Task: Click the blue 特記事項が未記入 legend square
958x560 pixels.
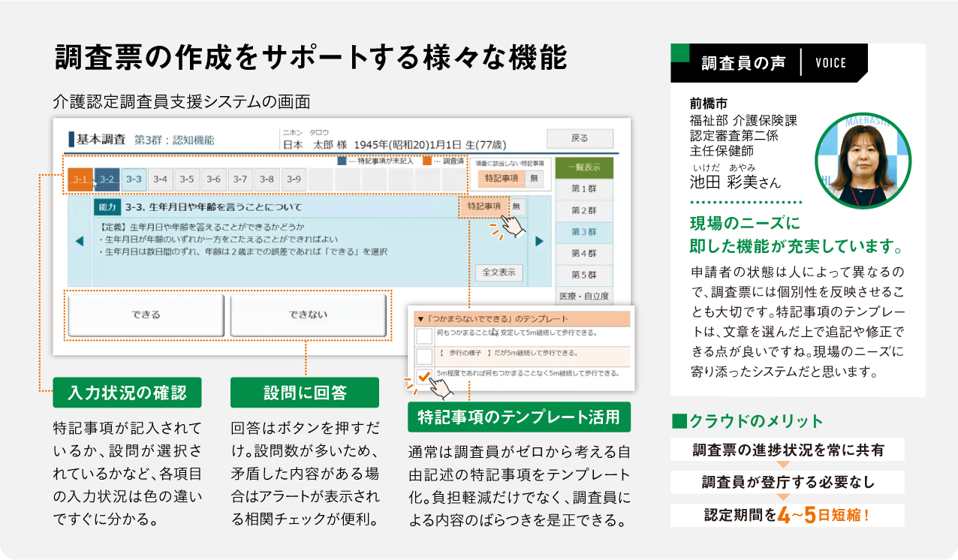Action: point(342,161)
